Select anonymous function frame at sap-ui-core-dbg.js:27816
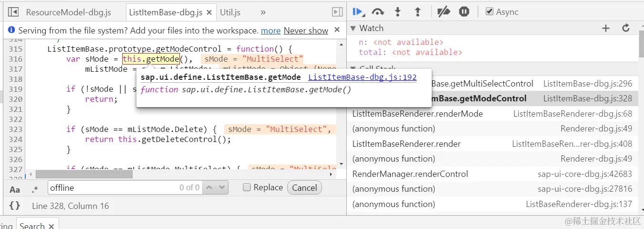The image size is (644, 229). [493, 189]
